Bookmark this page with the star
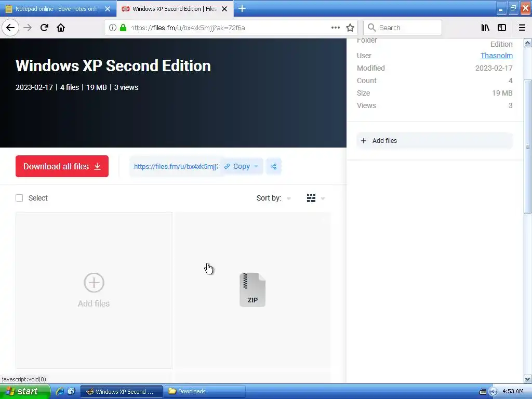The image size is (532, 399). click(350, 28)
